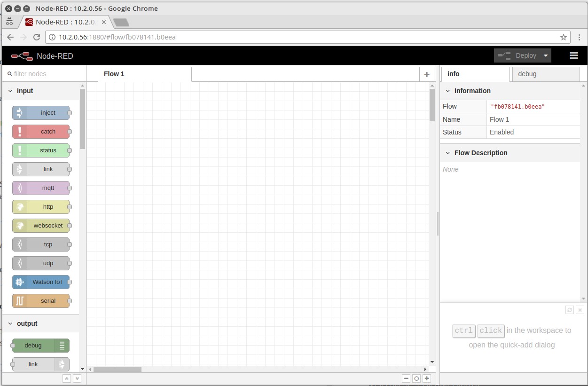The image size is (588, 386).
Task: Close the tips box
Action: pyautogui.click(x=580, y=310)
